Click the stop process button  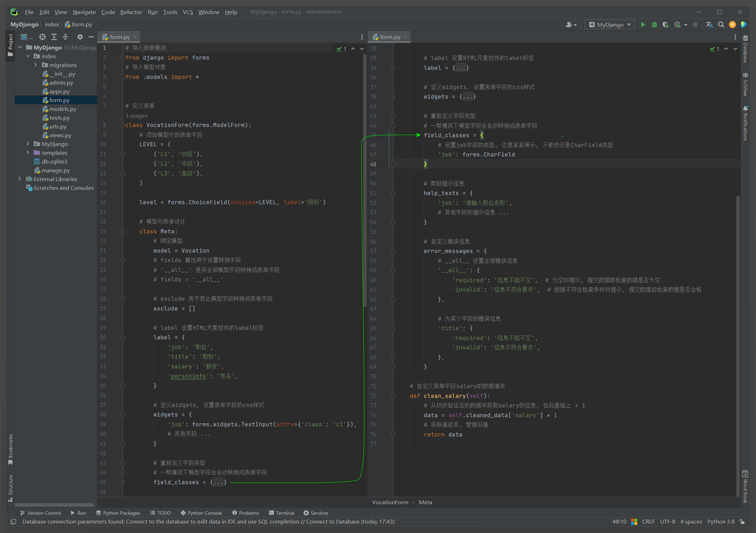(695, 25)
